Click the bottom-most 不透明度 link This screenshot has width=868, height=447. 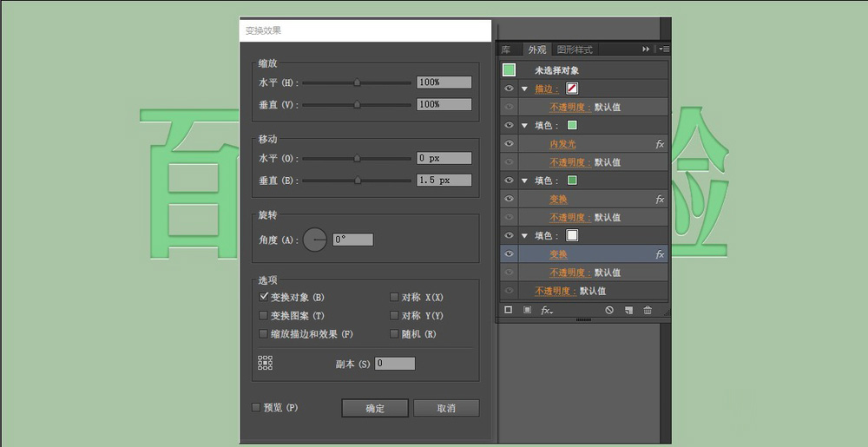click(x=556, y=291)
